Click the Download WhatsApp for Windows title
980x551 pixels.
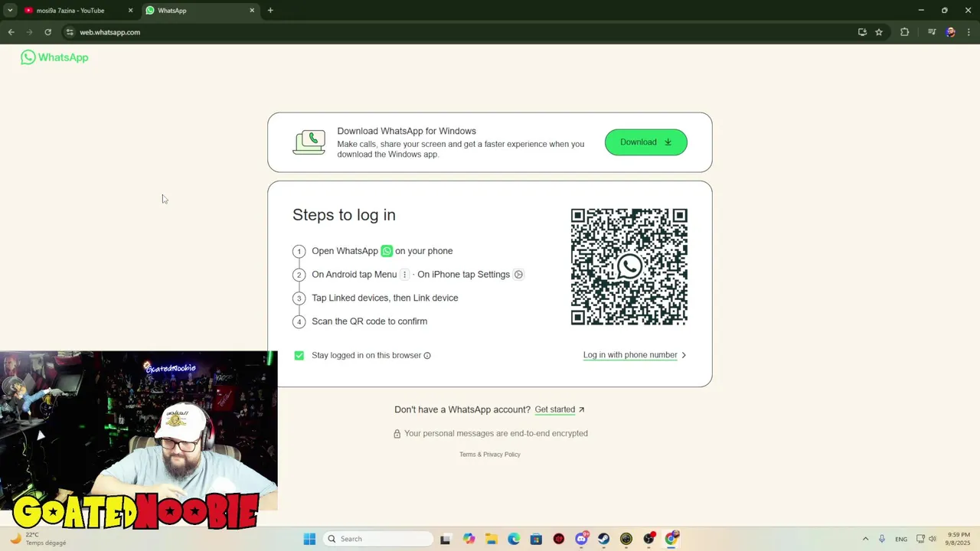(x=407, y=131)
